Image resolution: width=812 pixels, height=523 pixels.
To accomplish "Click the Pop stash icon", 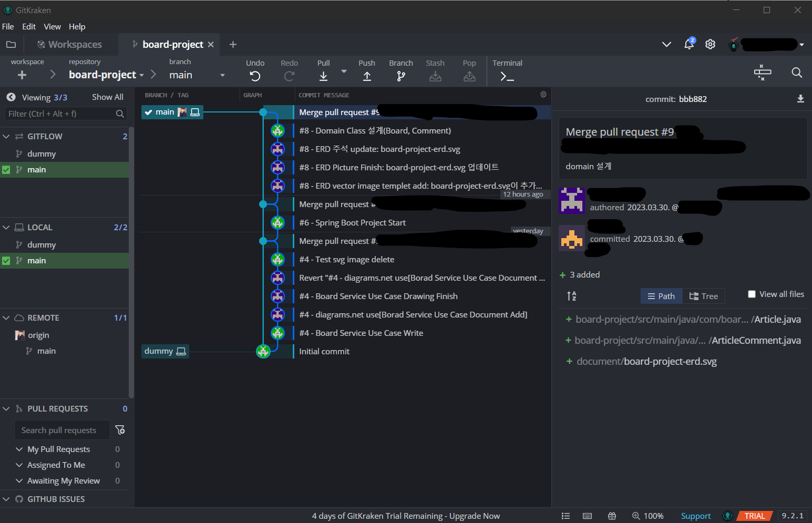I will click(469, 76).
